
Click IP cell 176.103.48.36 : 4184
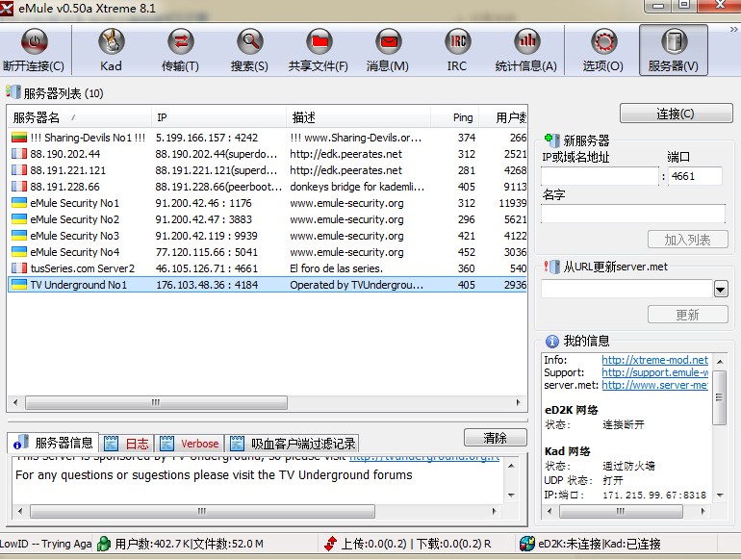click(x=207, y=285)
